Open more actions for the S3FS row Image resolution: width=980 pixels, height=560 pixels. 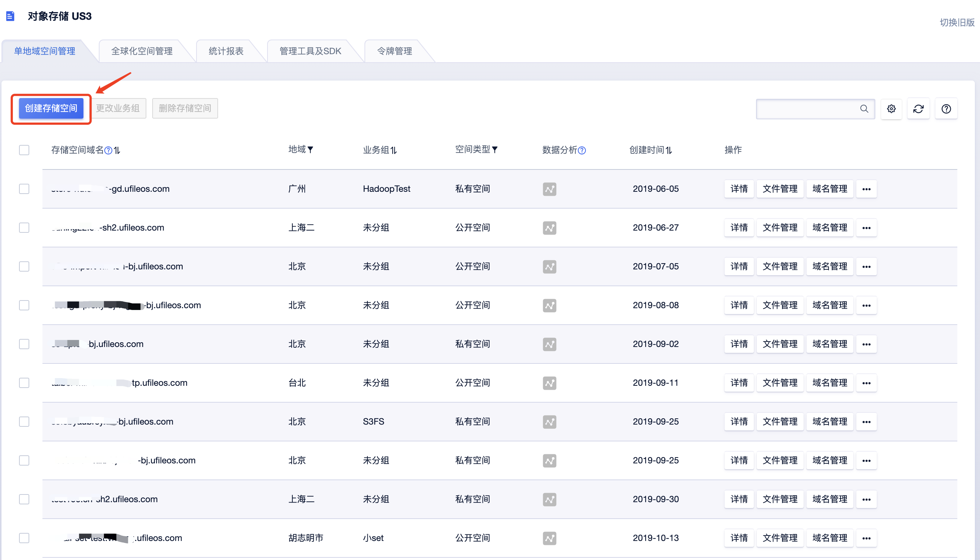click(x=866, y=422)
